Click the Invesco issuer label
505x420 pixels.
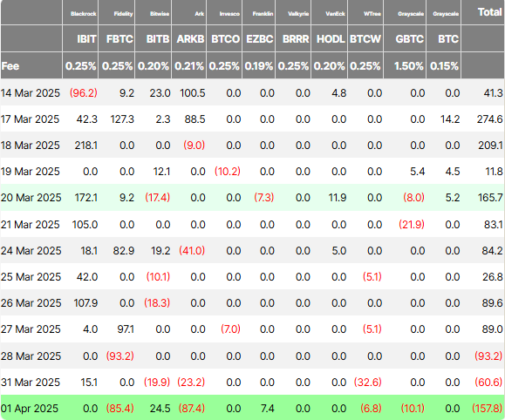(229, 14)
